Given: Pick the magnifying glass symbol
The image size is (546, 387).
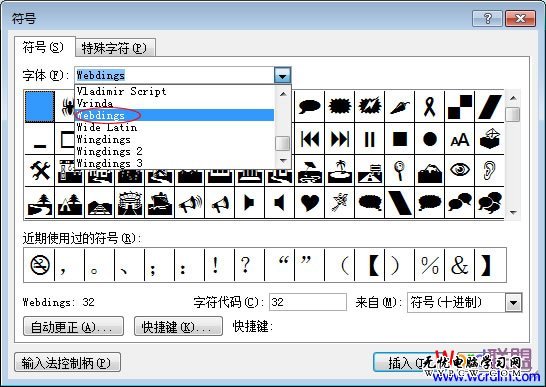Looking at the screenshot, I should [400, 171].
